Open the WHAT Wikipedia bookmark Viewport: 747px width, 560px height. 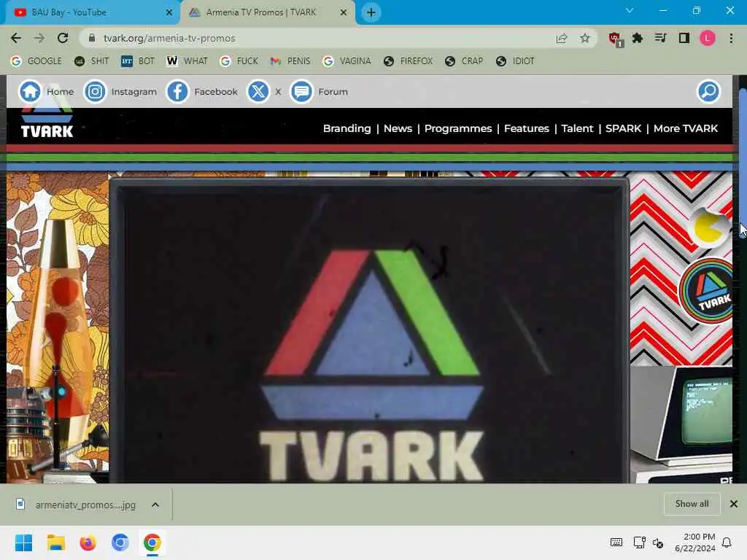[187, 61]
